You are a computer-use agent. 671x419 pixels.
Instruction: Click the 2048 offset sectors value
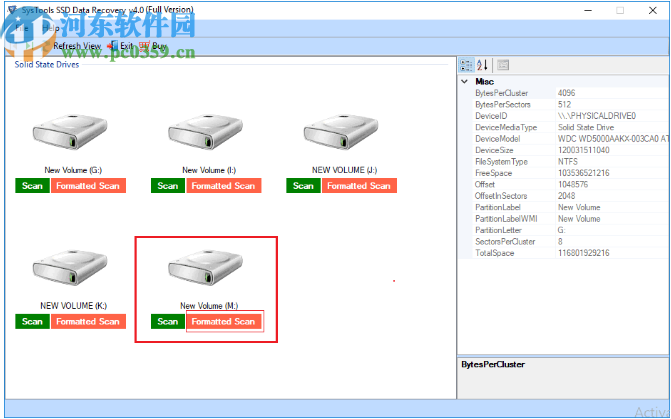[567, 196]
